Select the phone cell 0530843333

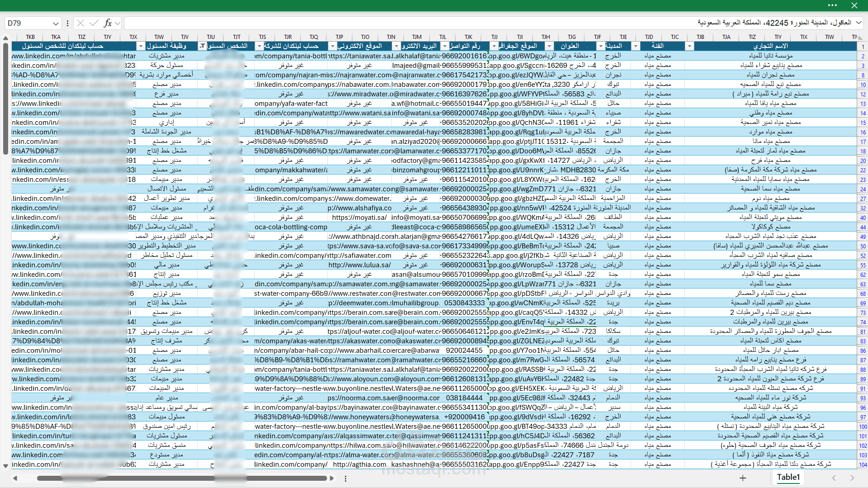464,303
